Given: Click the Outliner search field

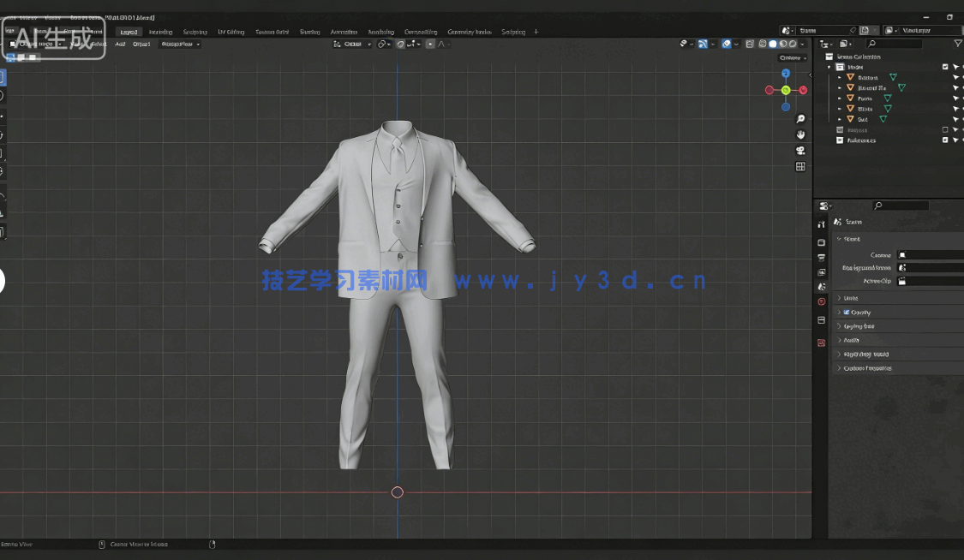Looking at the screenshot, I should tap(895, 43).
